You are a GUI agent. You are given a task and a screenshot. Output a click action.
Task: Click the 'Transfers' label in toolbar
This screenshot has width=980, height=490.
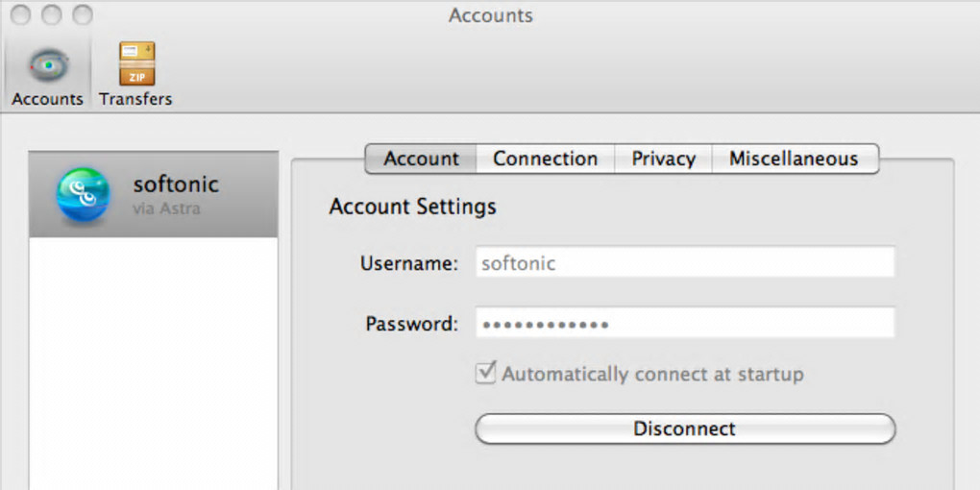point(135,99)
